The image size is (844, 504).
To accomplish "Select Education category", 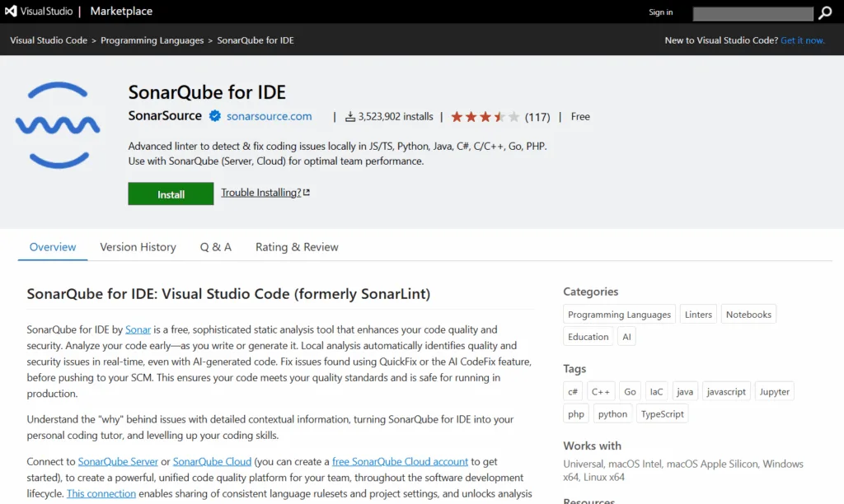I will click(588, 336).
